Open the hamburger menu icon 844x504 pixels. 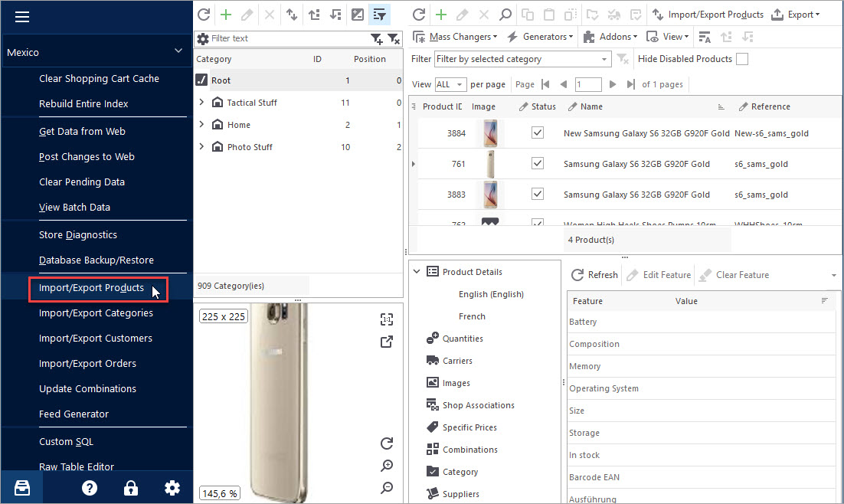tap(22, 17)
